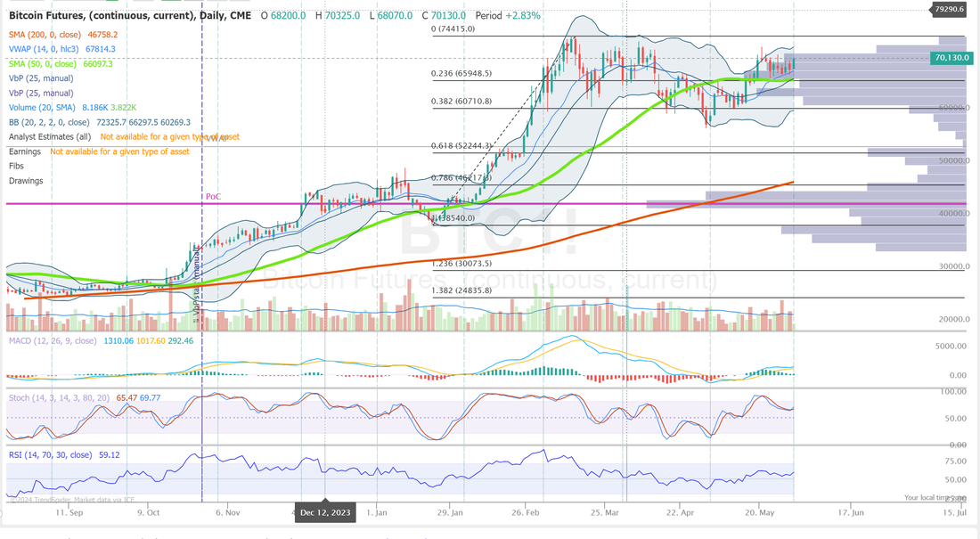The height and width of the screenshot is (539, 980).
Task: Click the 'Not available' notice beside Earnings
Action: pos(120,151)
